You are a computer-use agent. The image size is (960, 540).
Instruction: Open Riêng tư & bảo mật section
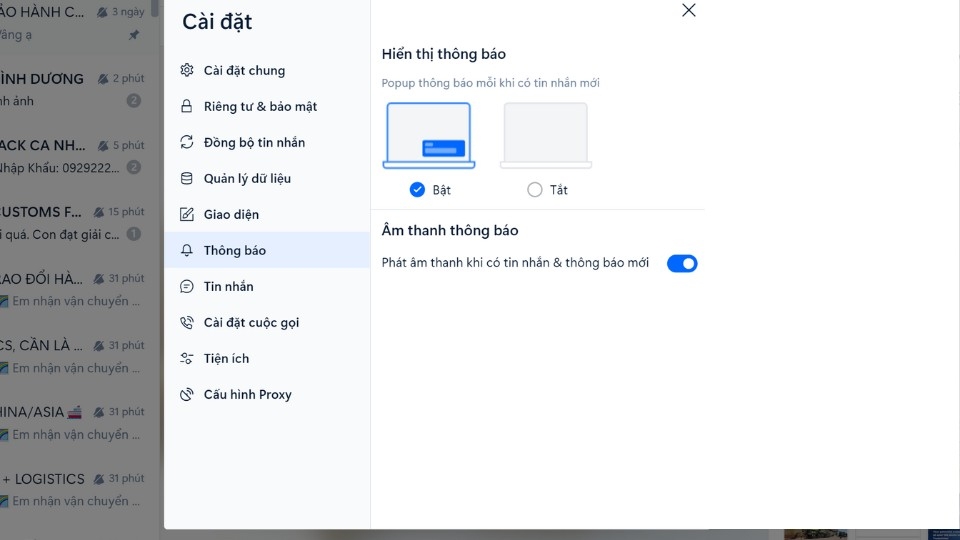point(267,107)
